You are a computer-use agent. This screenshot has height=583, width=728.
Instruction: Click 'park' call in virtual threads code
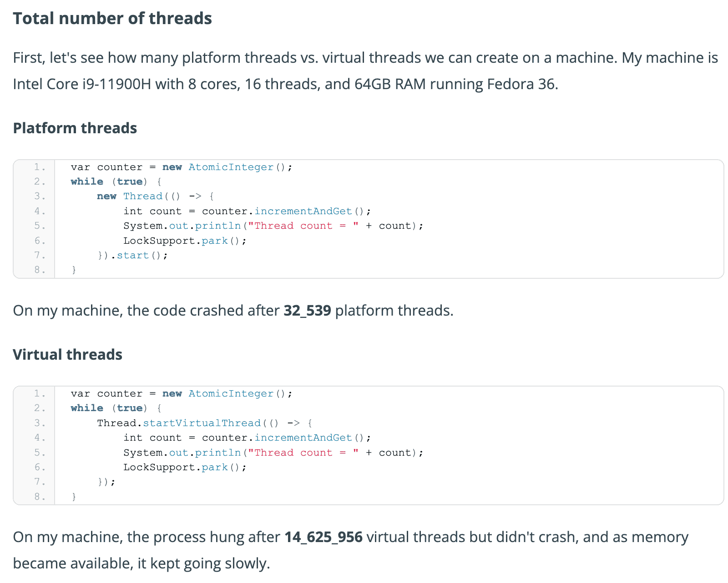click(x=215, y=467)
